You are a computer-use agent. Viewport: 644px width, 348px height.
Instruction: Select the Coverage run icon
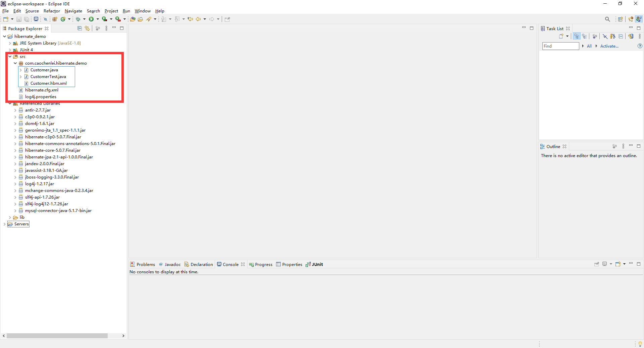[104, 19]
